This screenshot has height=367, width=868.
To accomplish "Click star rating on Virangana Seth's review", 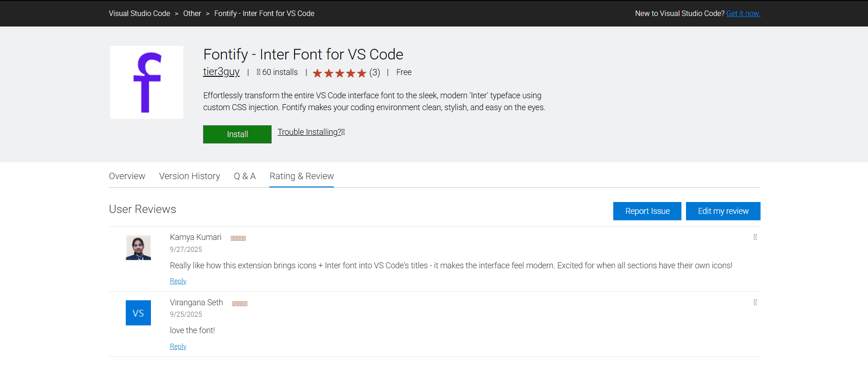I will click(x=240, y=303).
